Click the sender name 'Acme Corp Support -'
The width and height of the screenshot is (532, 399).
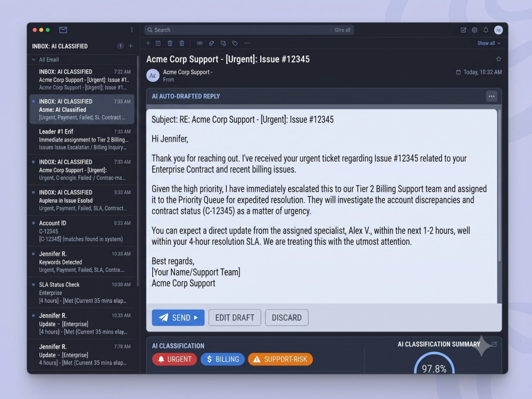(188, 72)
